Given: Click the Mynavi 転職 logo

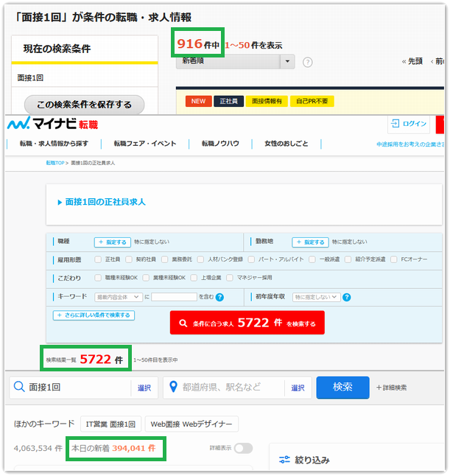Looking at the screenshot, I should click(52, 124).
